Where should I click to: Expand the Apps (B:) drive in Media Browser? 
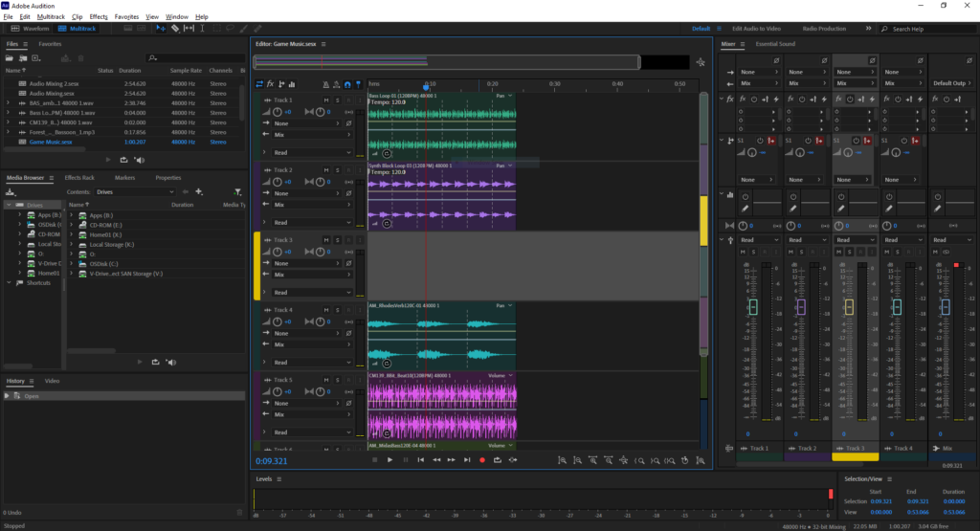(19, 215)
